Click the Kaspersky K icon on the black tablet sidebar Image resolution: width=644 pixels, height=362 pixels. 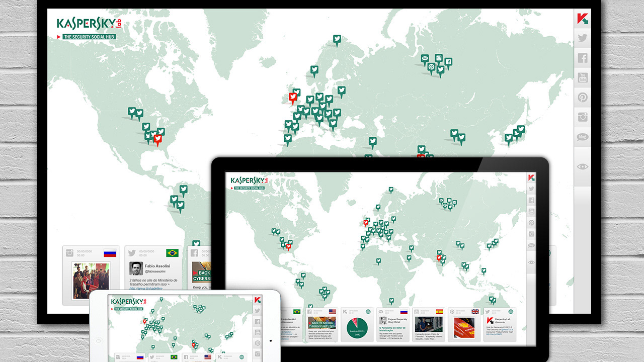click(531, 178)
